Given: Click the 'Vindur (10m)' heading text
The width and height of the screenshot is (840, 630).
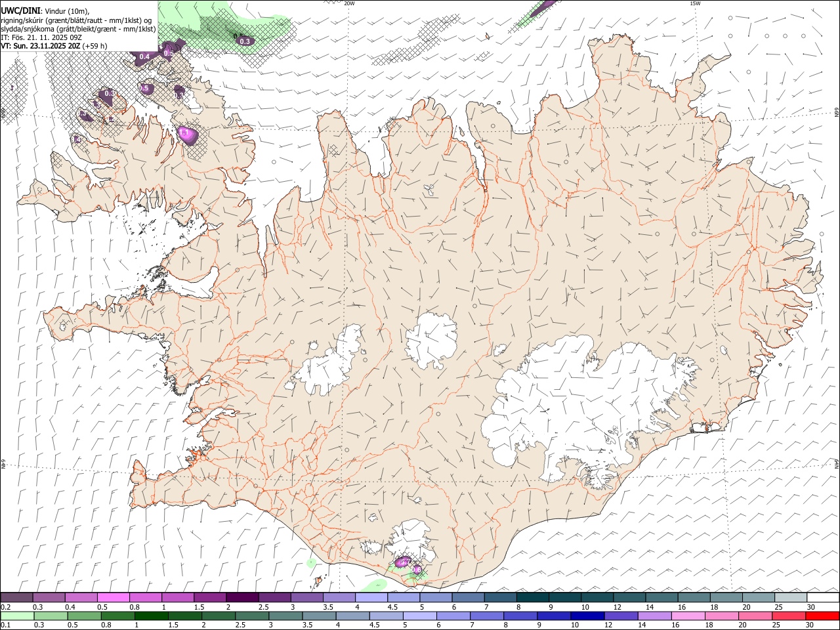Looking at the screenshot, I should click(66, 11).
